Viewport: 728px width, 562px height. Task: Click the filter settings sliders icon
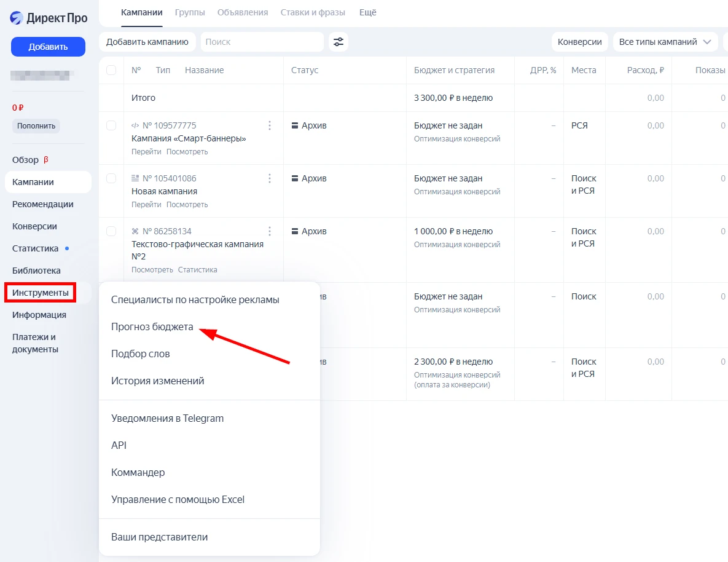tap(339, 42)
